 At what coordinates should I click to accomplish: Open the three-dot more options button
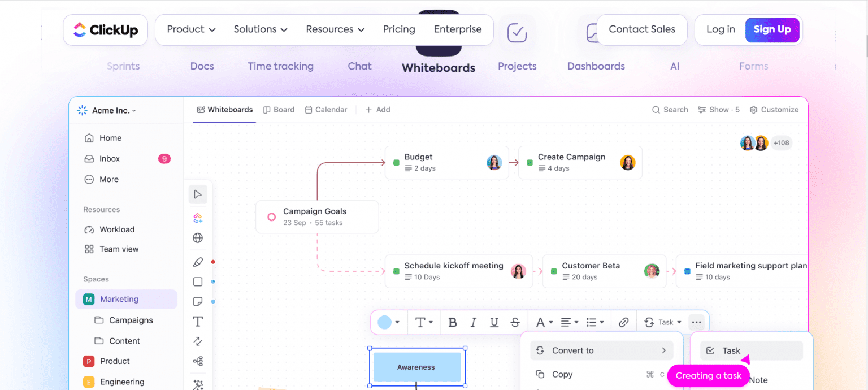tap(696, 322)
